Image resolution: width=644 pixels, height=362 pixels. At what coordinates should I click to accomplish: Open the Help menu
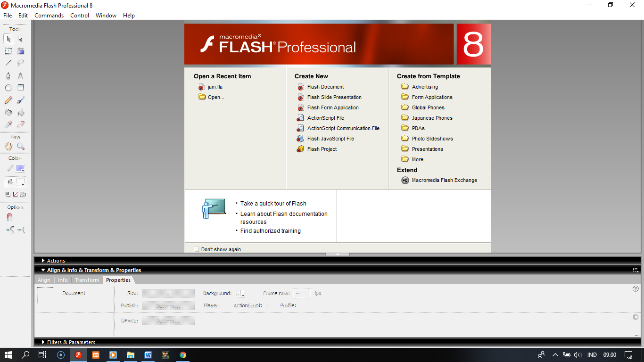[129, 16]
